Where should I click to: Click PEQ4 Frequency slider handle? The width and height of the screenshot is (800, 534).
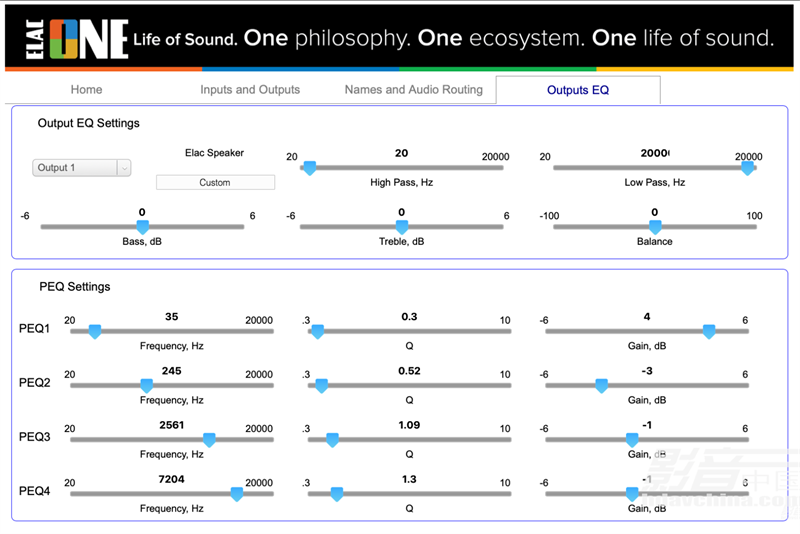click(x=237, y=494)
